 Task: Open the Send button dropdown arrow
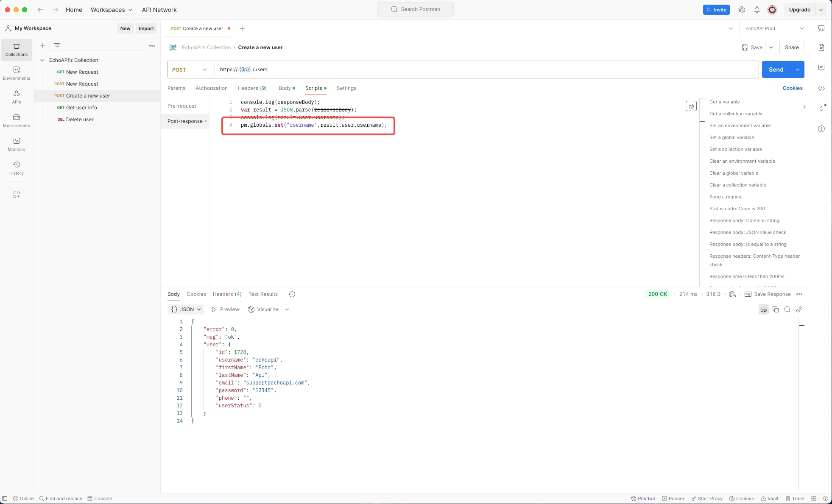pyautogui.click(x=798, y=70)
